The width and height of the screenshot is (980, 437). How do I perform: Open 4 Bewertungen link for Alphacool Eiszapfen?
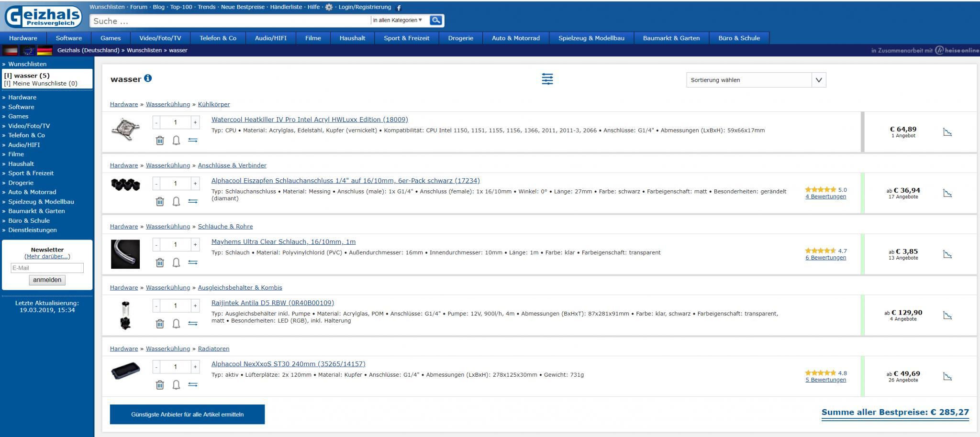click(x=825, y=197)
